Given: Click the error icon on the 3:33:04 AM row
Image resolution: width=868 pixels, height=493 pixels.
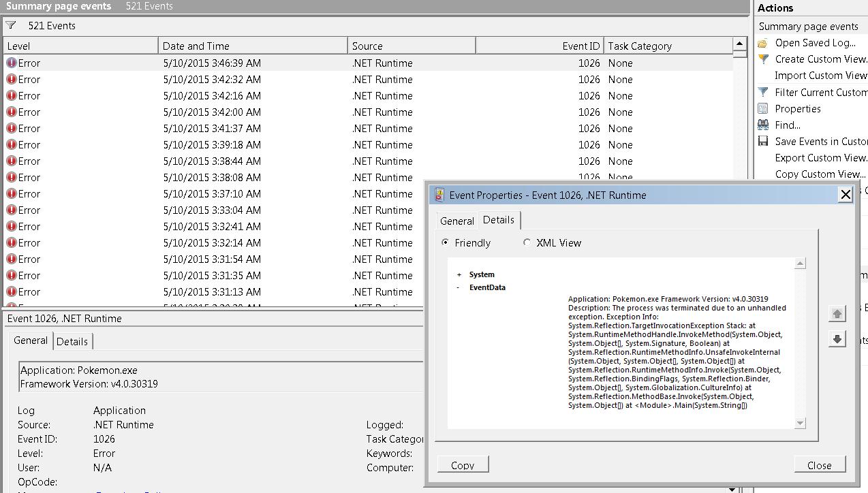Looking at the screenshot, I should pos(12,210).
